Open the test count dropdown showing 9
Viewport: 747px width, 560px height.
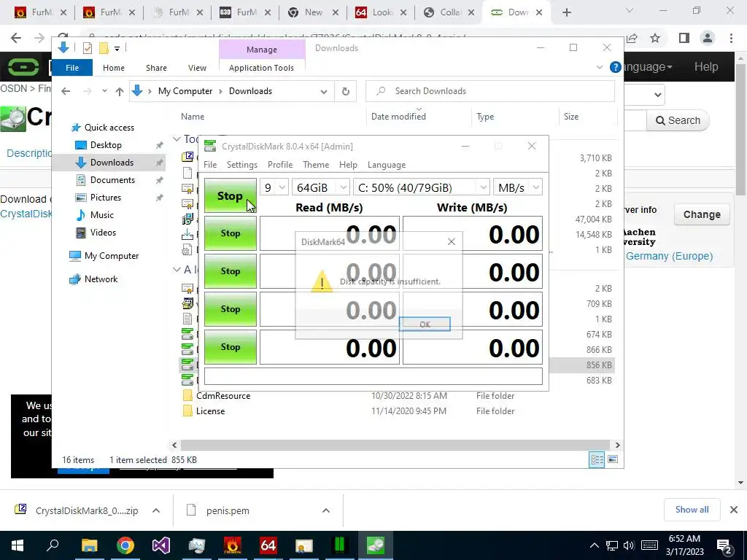[x=274, y=187]
